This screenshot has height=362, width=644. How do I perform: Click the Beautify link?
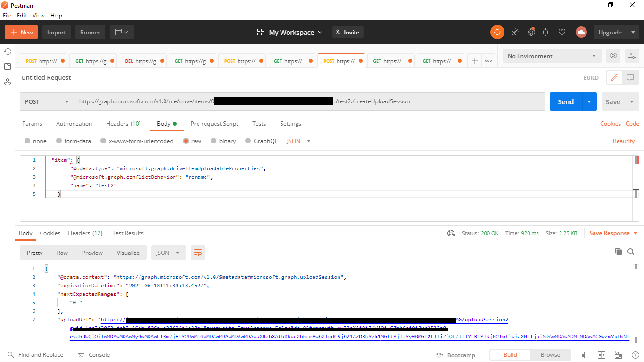point(624,141)
